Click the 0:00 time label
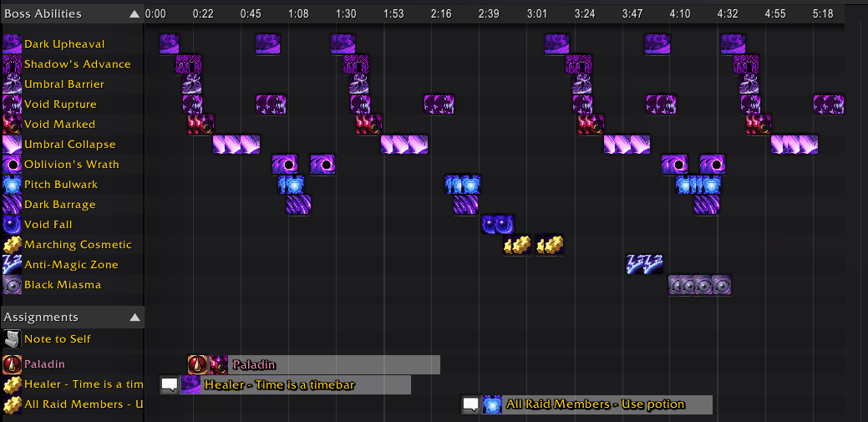Screen dimensions: 868x422 (155, 14)
